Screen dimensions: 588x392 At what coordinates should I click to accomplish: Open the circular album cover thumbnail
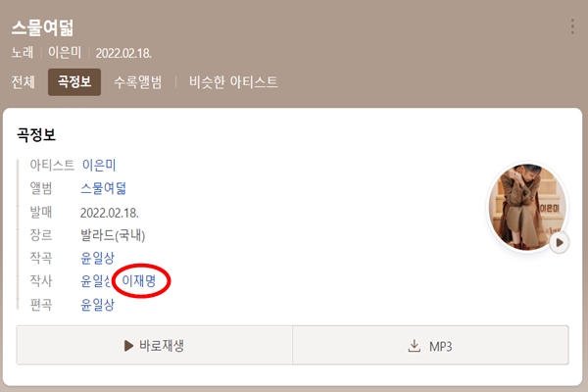527,208
